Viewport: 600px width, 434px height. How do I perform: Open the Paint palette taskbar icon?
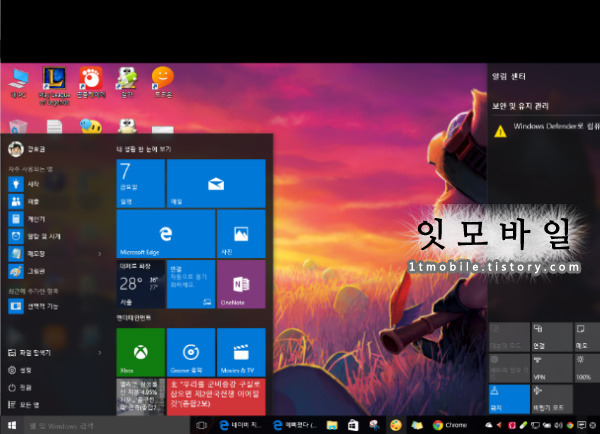(396, 425)
